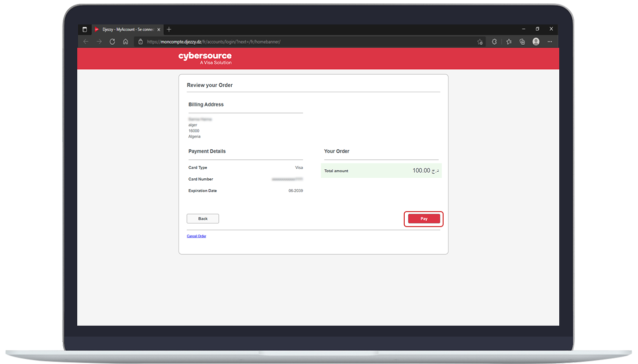Viewport: 638px width, 364px height.
Task: Restore the browser window size
Action: [x=537, y=29]
